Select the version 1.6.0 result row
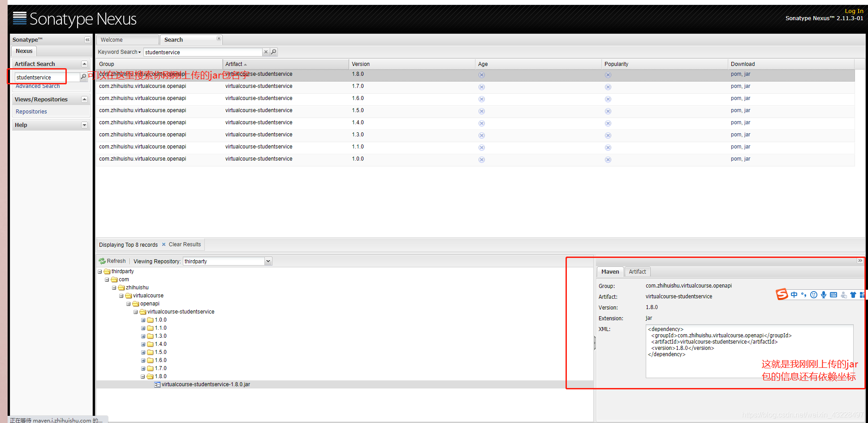Screen dimensions: 868x423 point(475,99)
